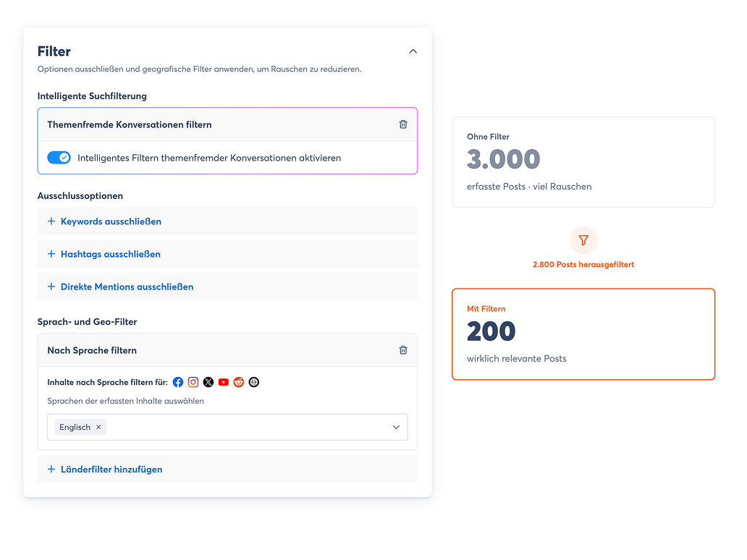Screen dimensions: 747x560
Task: Click the Instagram icon in language filter
Action: click(193, 382)
